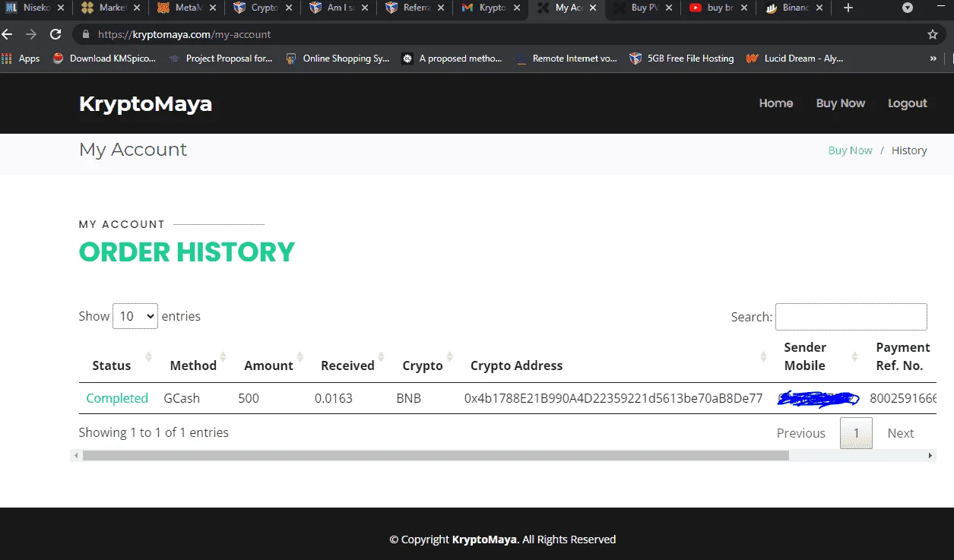Click pagination page 1 button
The height and width of the screenshot is (560, 954).
coord(856,433)
